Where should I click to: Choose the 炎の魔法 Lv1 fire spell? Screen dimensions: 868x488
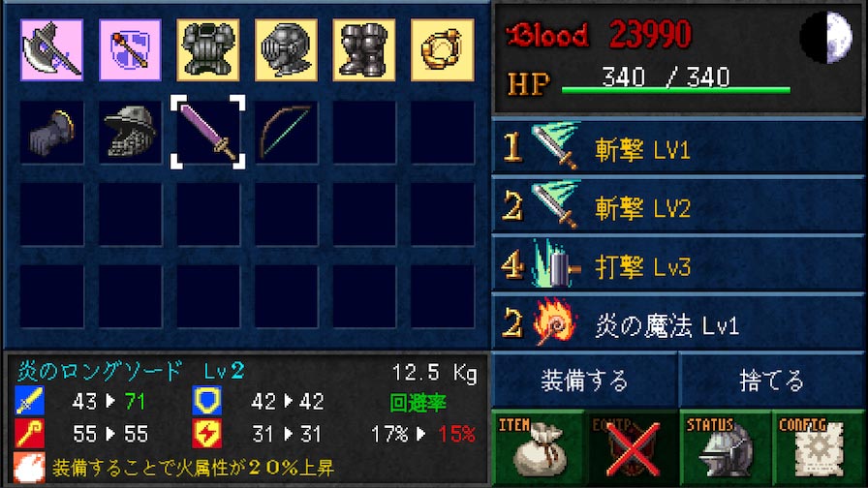(x=678, y=323)
